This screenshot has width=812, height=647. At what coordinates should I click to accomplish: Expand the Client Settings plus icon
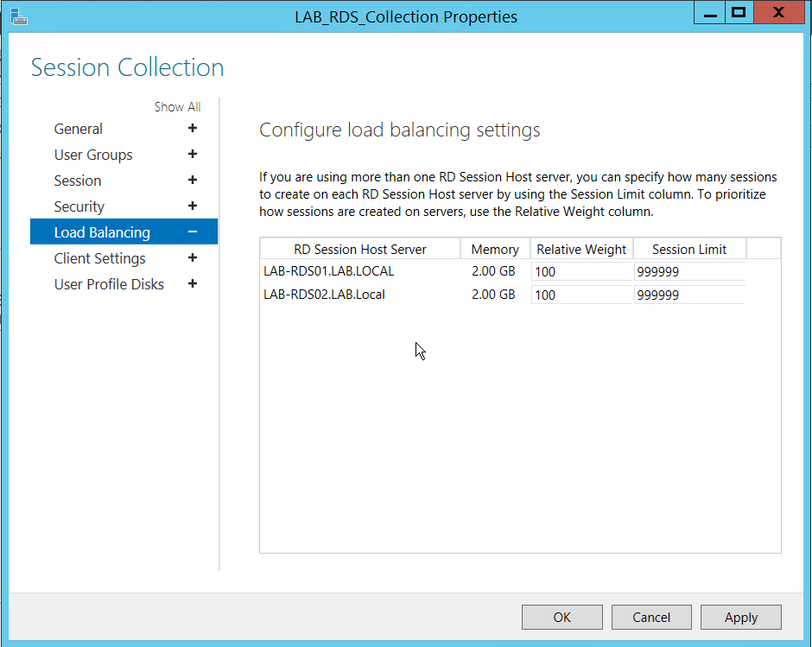click(x=192, y=258)
